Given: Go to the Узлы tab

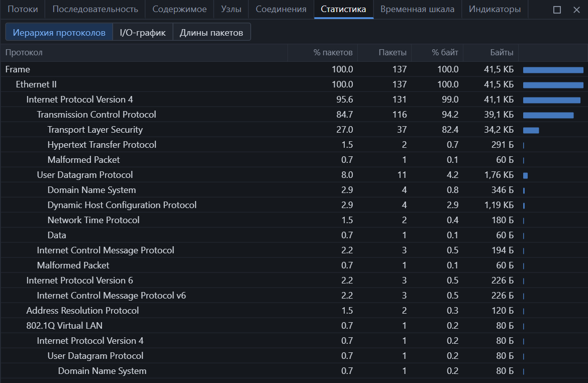Looking at the screenshot, I should (231, 9).
